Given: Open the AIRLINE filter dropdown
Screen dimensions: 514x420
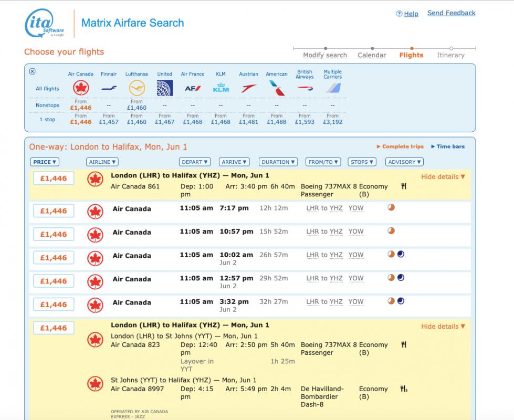Looking at the screenshot, I should (x=102, y=162).
